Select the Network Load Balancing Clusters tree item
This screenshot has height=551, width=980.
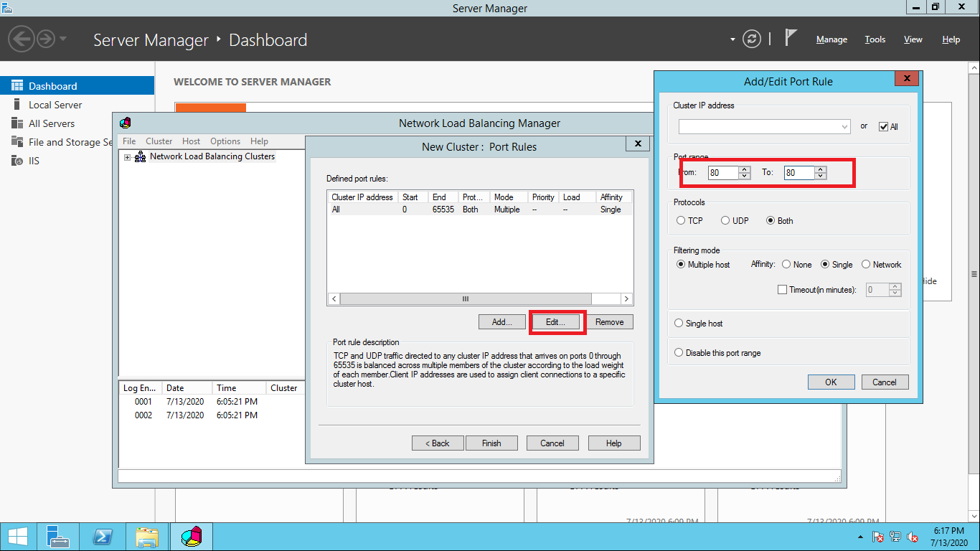[x=212, y=156]
